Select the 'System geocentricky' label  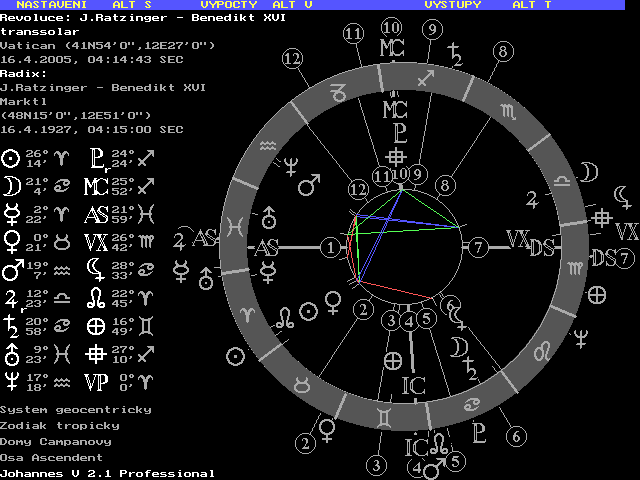tap(76, 409)
